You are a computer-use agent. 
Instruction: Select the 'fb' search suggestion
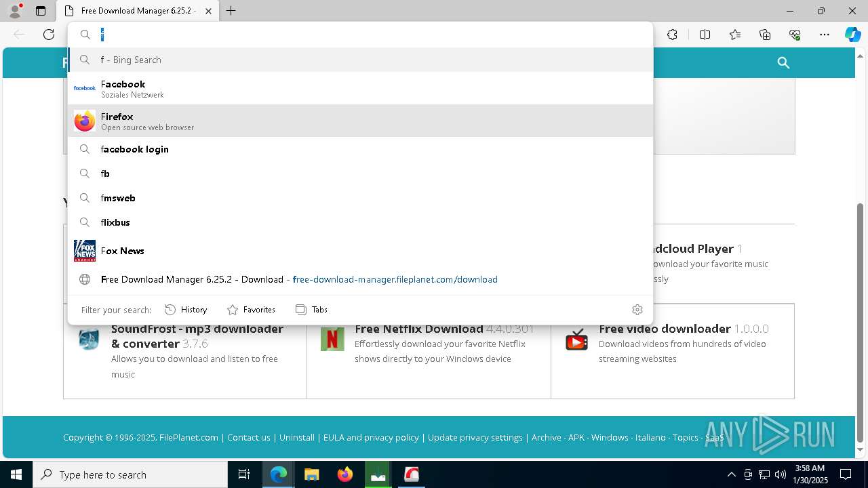[x=360, y=174]
